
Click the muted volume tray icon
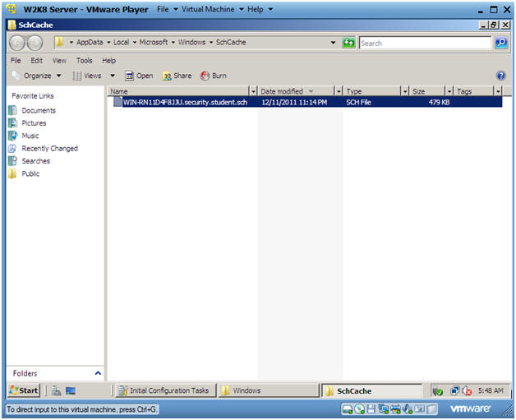click(467, 390)
